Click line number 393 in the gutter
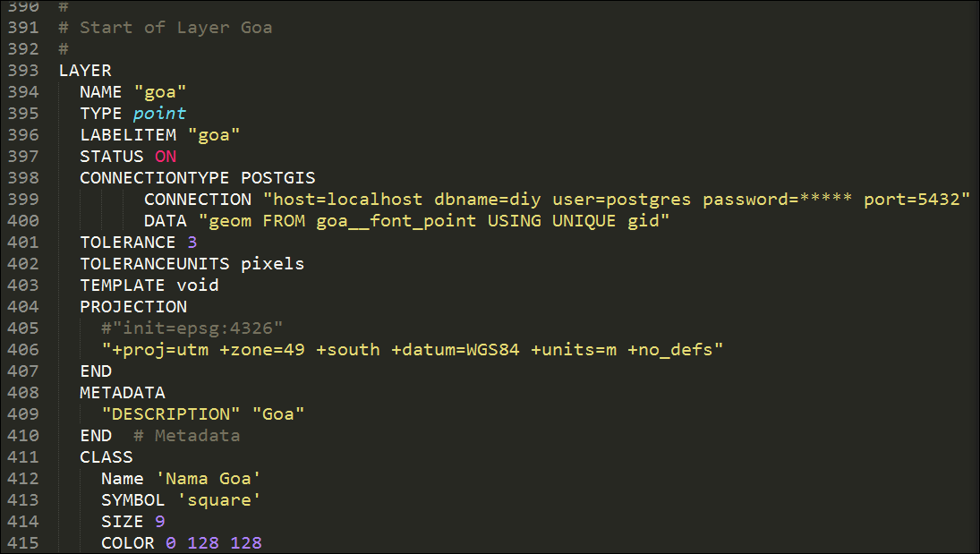The image size is (980, 554). click(x=22, y=71)
